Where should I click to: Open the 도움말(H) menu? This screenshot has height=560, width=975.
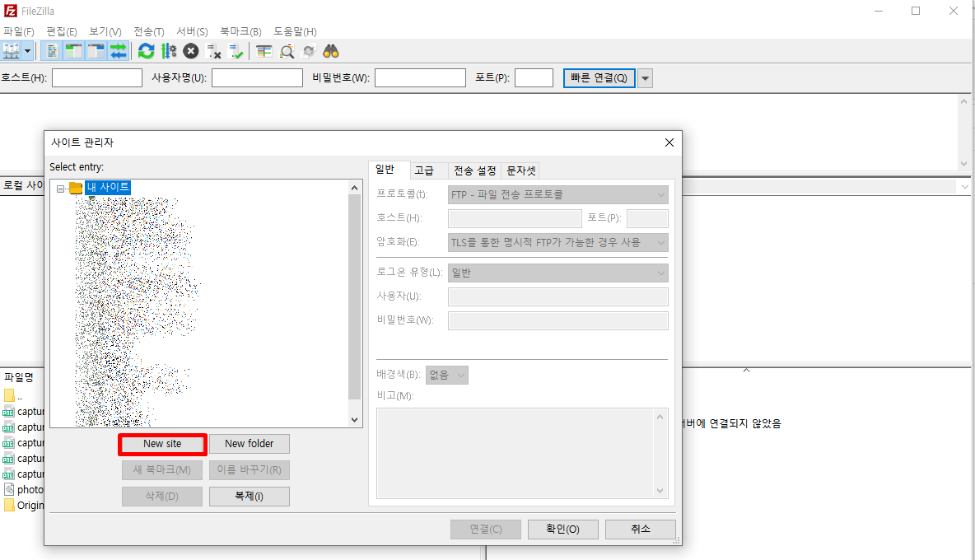click(296, 31)
